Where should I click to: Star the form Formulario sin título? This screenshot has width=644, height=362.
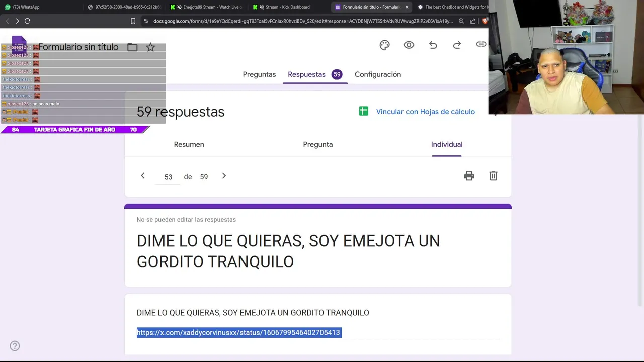(x=150, y=47)
